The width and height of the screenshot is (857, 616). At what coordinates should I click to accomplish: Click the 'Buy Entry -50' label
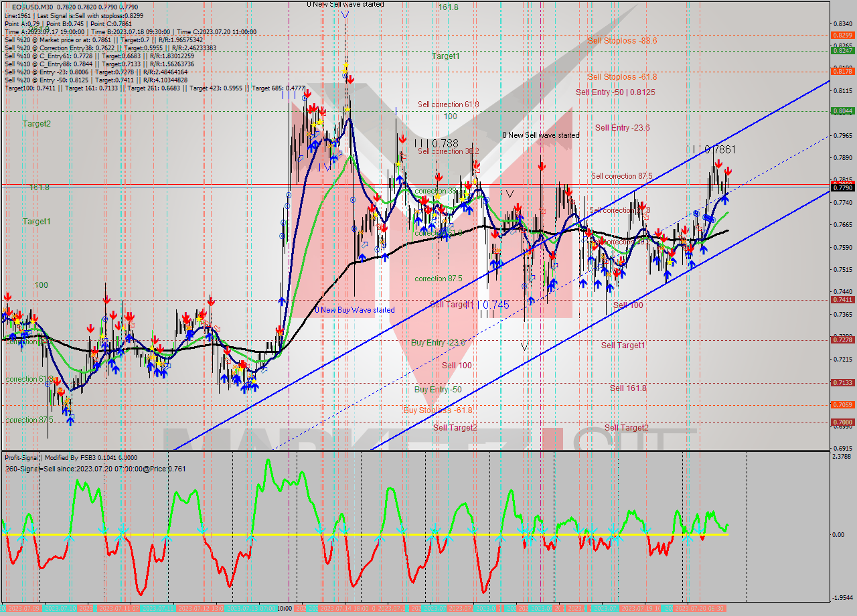437,390
